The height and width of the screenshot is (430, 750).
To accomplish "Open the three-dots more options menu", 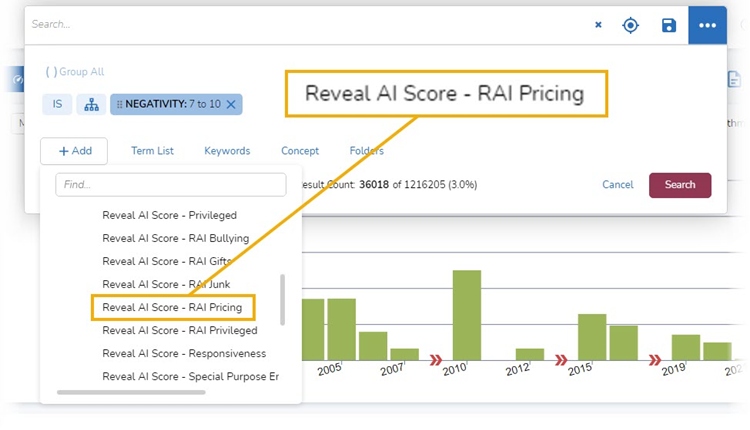I will [707, 25].
